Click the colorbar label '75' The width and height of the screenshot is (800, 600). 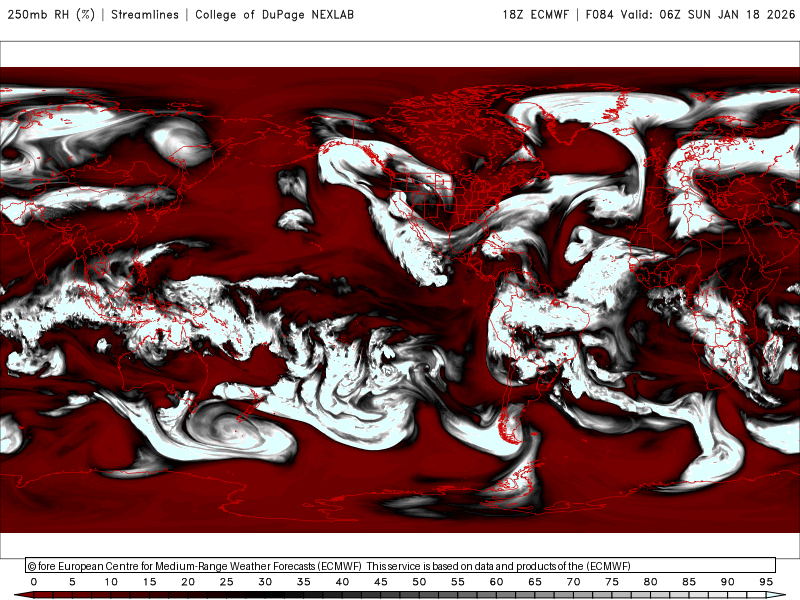click(612, 582)
